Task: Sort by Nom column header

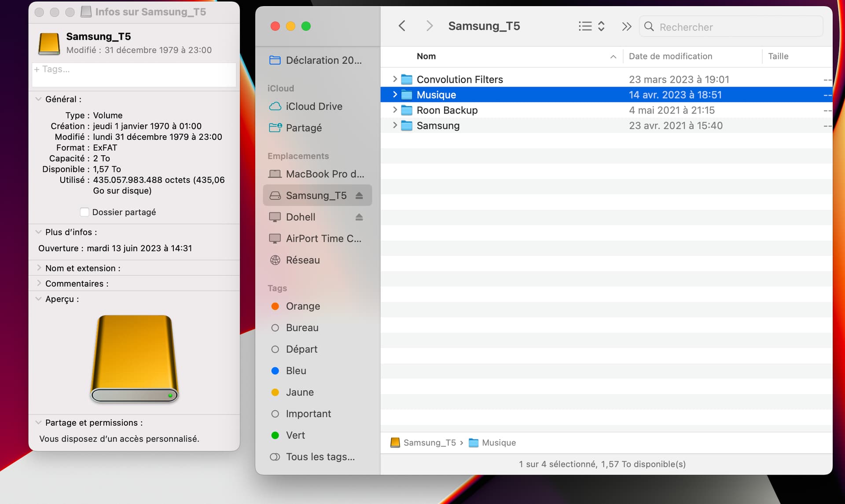Action: [426, 56]
